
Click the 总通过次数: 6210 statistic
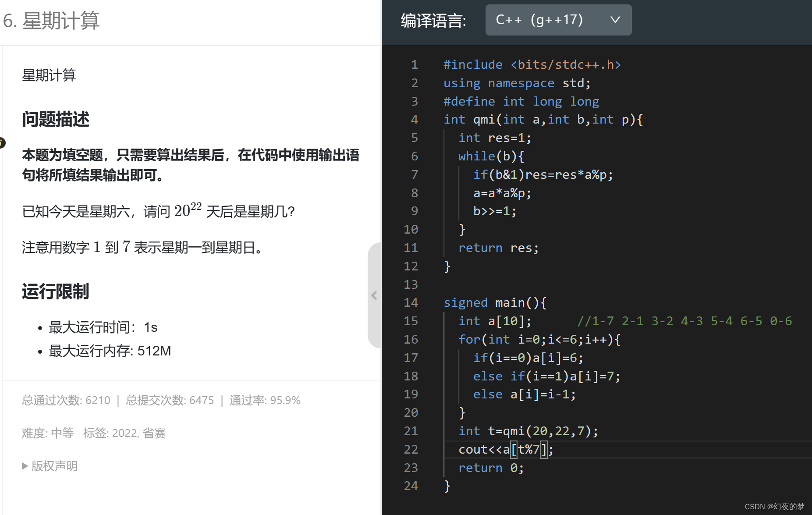pos(66,400)
